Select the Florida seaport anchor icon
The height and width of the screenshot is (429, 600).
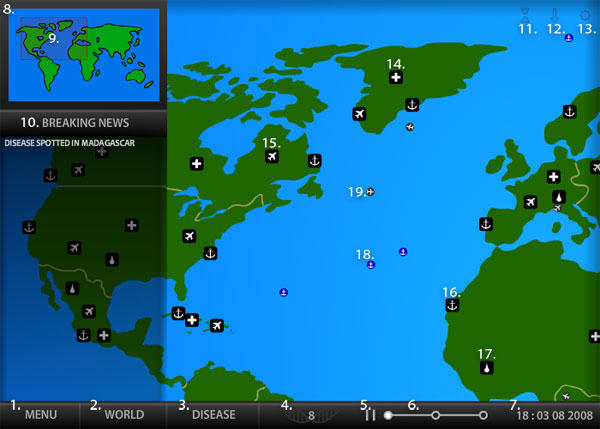[x=210, y=253]
